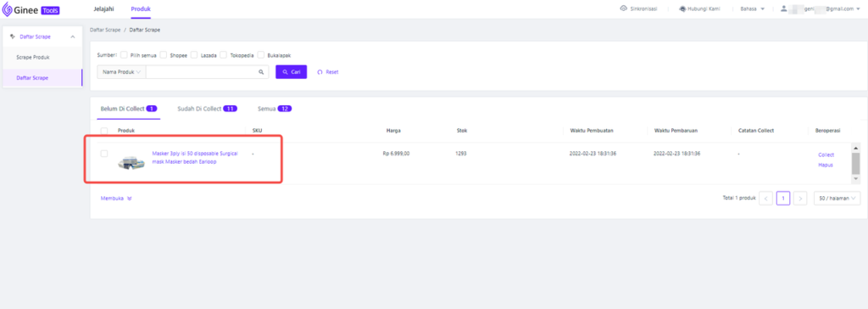
Task: Click the Hubungi Kami link
Action: coord(699,8)
